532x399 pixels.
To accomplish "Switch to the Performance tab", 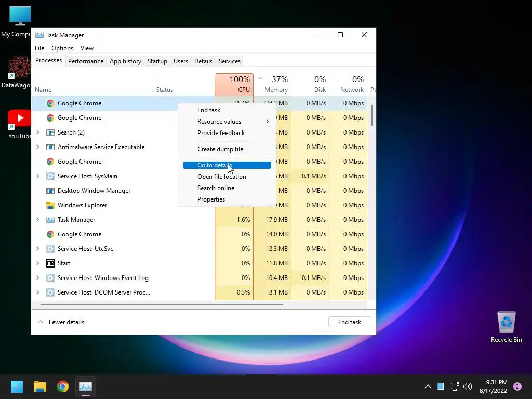I will [x=86, y=61].
